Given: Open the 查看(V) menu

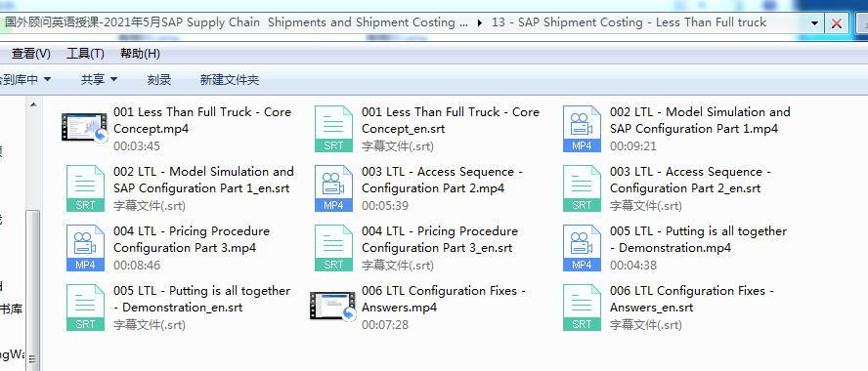Looking at the screenshot, I should [x=31, y=54].
